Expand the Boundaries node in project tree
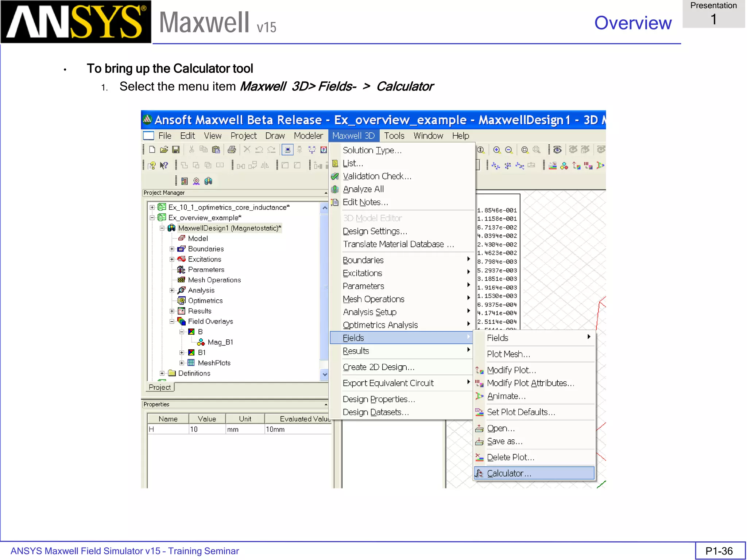Screen dimensions: 747x560 pyautogui.click(x=172, y=249)
